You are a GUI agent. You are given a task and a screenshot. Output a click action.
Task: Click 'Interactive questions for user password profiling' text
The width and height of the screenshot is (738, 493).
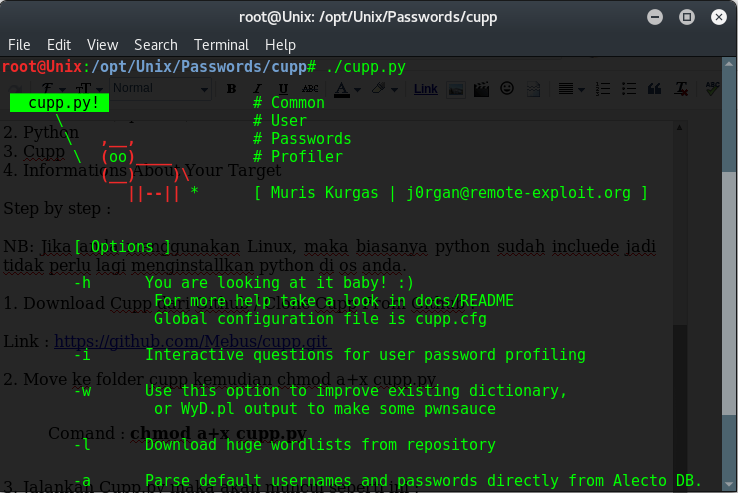tap(365, 355)
